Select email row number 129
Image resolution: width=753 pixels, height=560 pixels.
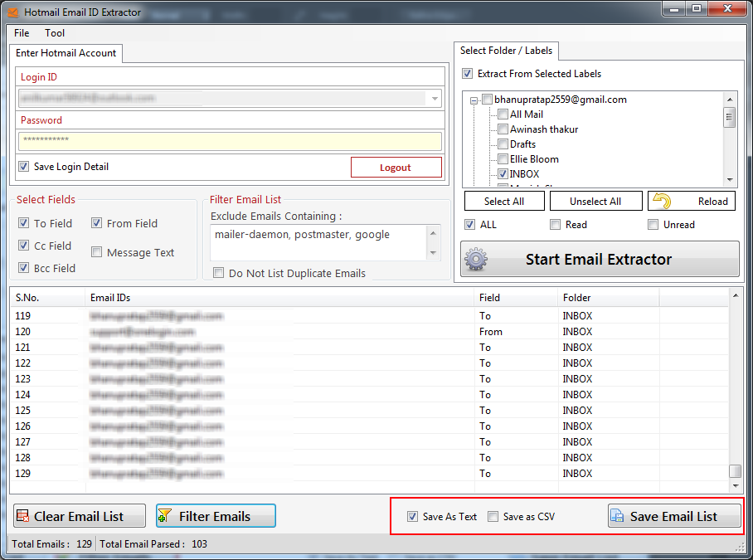(x=369, y=473)
